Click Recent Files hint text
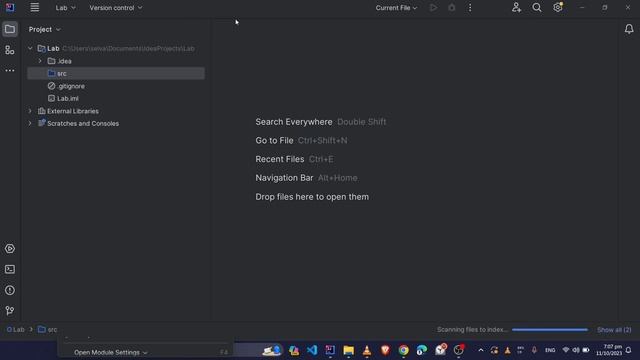Image resolution: width=640 pixels, height=360 pixels. [280, 159]
